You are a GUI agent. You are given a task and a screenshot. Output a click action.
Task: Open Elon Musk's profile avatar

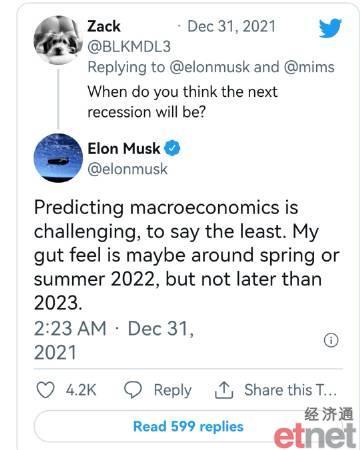(58, 158)
